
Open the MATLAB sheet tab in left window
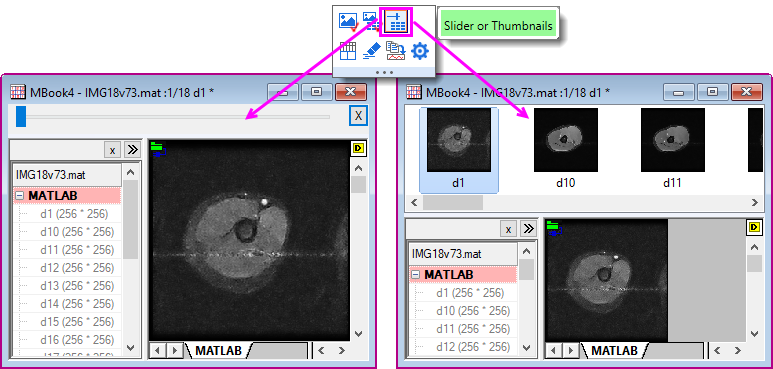218,350
